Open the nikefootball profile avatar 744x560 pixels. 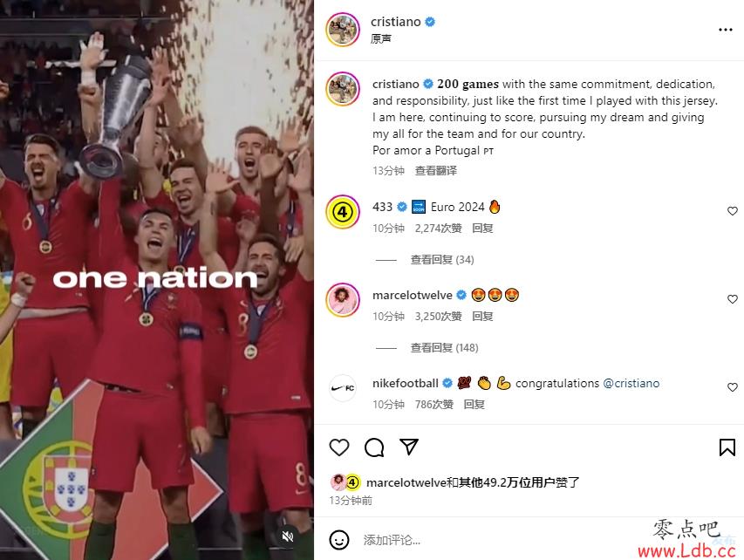coord(343,388)
